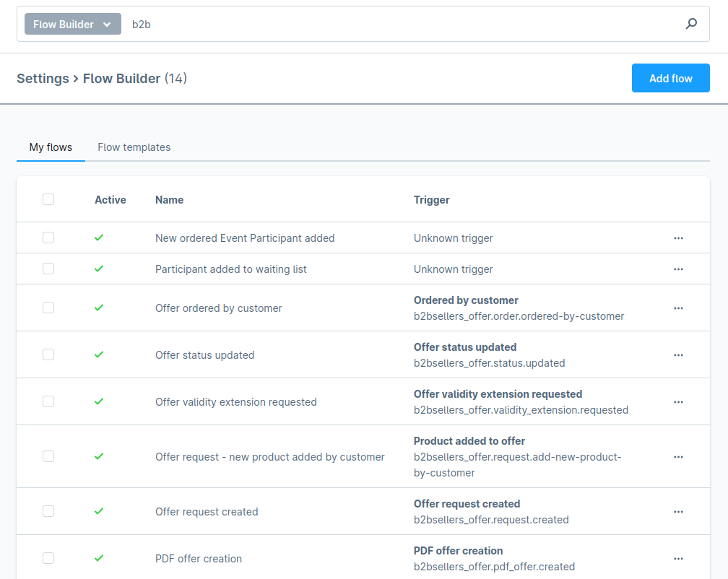The image size is (728, 579).
Task: Click the Add flow button
Action: click(670, 78)
